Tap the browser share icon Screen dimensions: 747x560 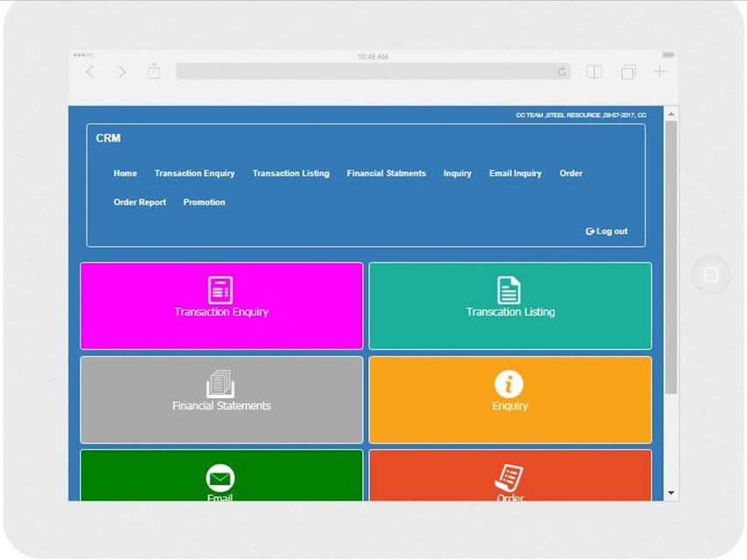154,71
